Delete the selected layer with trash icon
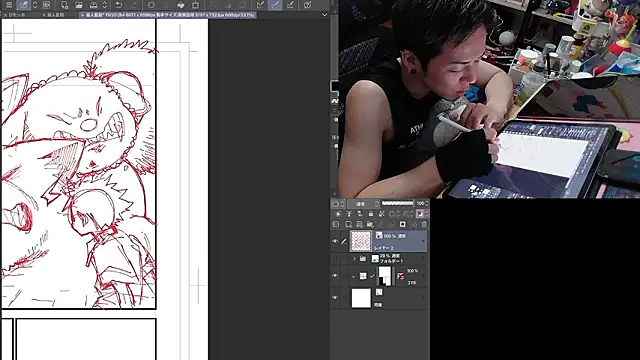Screen dimensions: 640x360 coord(424,224)
